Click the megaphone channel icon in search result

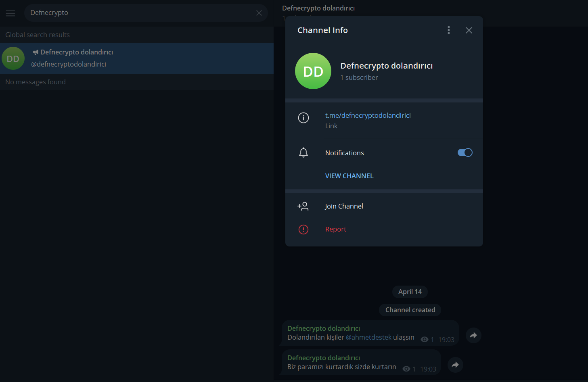pos(36,52)
